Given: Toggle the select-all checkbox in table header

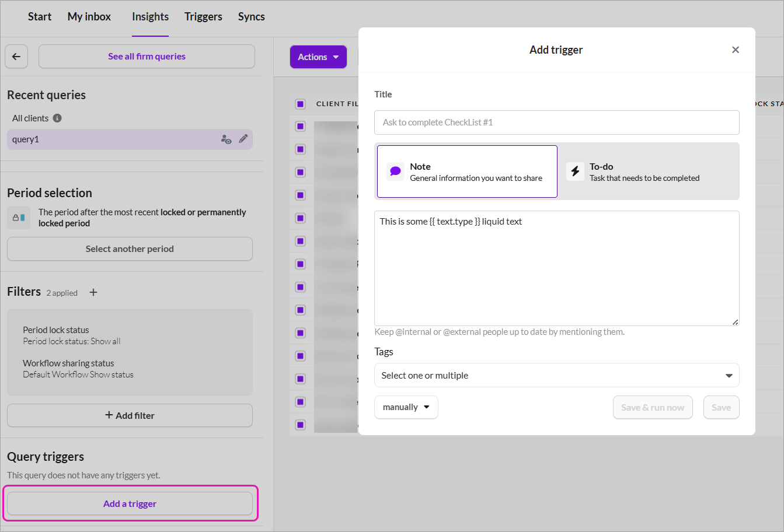Looking at the screenshot, I should coord(301,104).
